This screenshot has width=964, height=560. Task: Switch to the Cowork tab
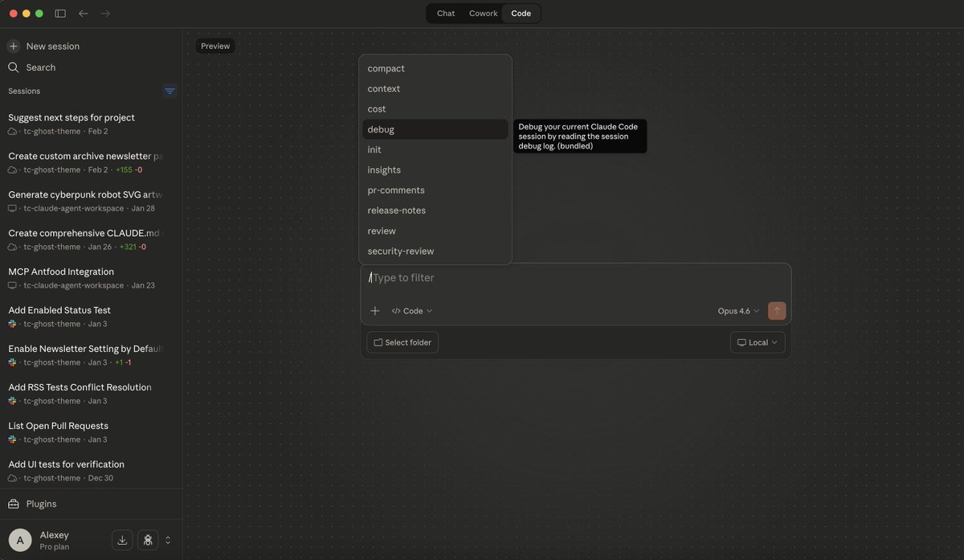tap(483, 13)
